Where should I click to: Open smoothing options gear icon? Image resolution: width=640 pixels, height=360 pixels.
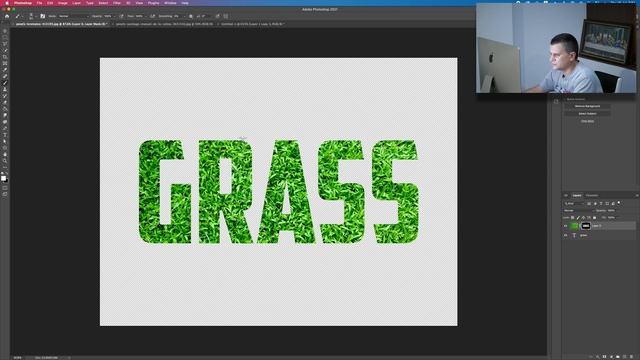point(191,16)
